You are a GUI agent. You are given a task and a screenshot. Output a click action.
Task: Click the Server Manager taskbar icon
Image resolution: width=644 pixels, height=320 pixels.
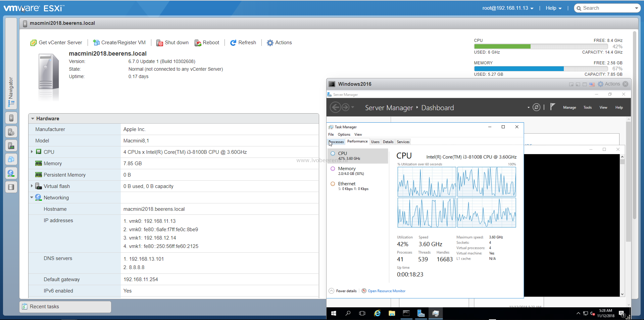pos(421,313)
